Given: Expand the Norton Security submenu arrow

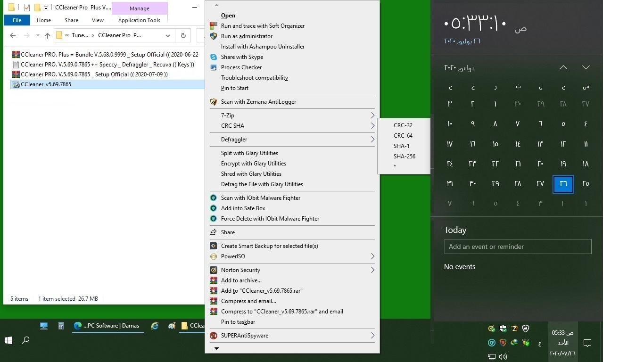Looking at the screenshot, I should [x=372, y=270].
